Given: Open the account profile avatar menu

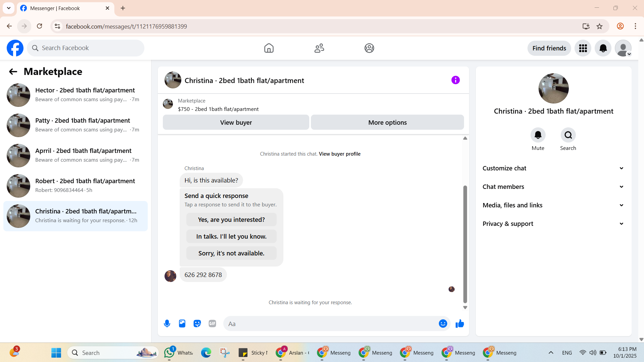Looking at the screenshot, I should [623, 48].
